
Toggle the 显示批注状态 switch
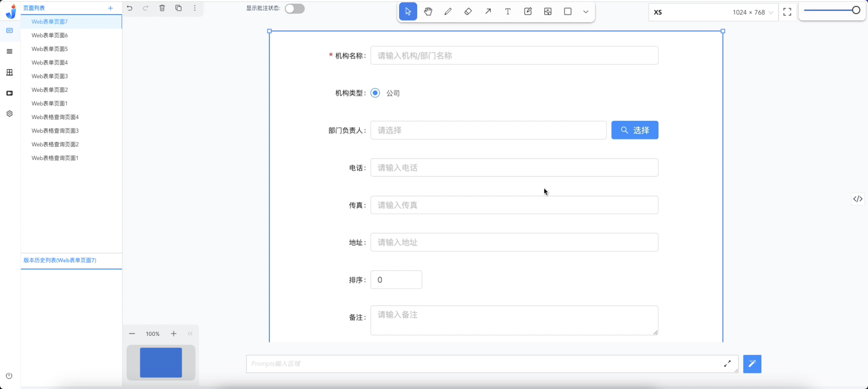point(295,8)
